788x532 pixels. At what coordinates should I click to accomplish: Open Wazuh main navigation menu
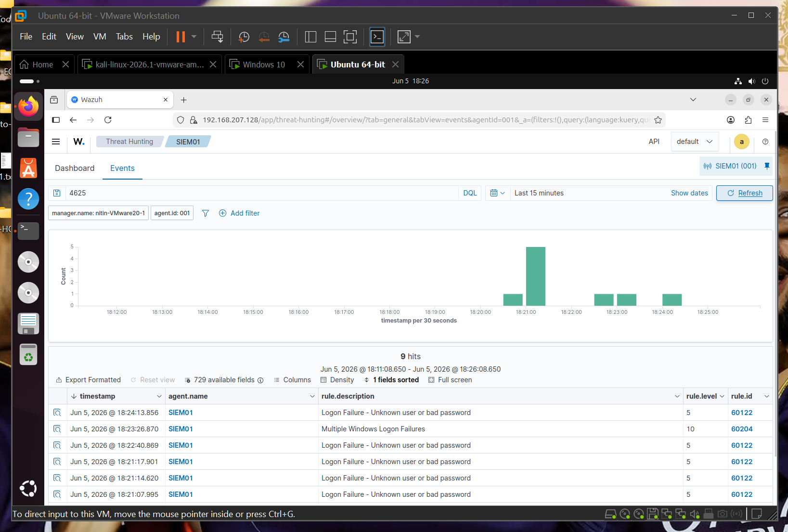tap(56, 142)
